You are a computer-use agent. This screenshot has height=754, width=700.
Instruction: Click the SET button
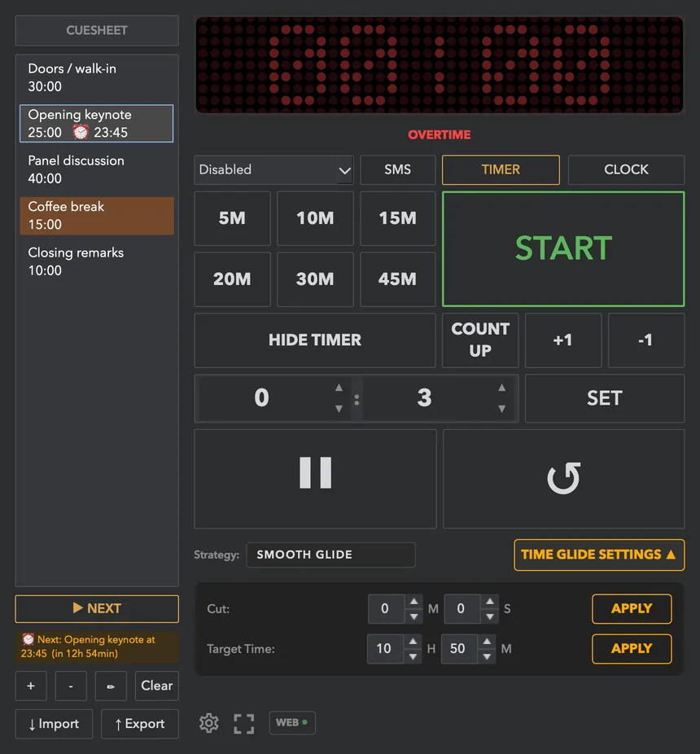(x=605, y=398)
